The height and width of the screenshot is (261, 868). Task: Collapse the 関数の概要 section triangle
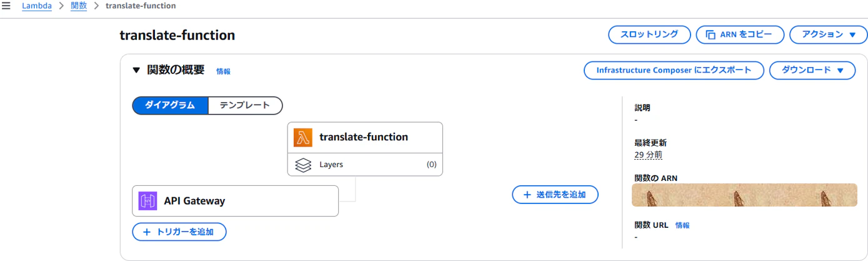click(136, 70)
